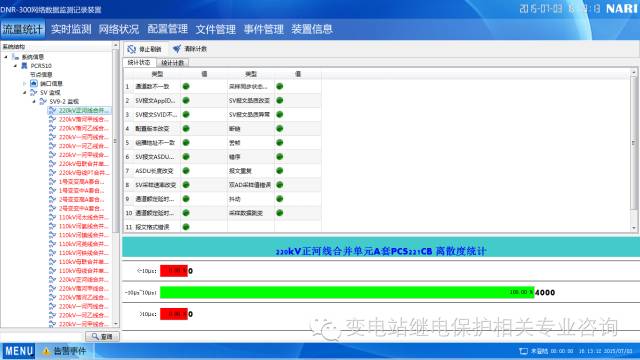Image resolution: width=640 pixels, height=360 pixels.
Task: Click the warning triangle icon beside 告警事件
Action: point(47,351)
